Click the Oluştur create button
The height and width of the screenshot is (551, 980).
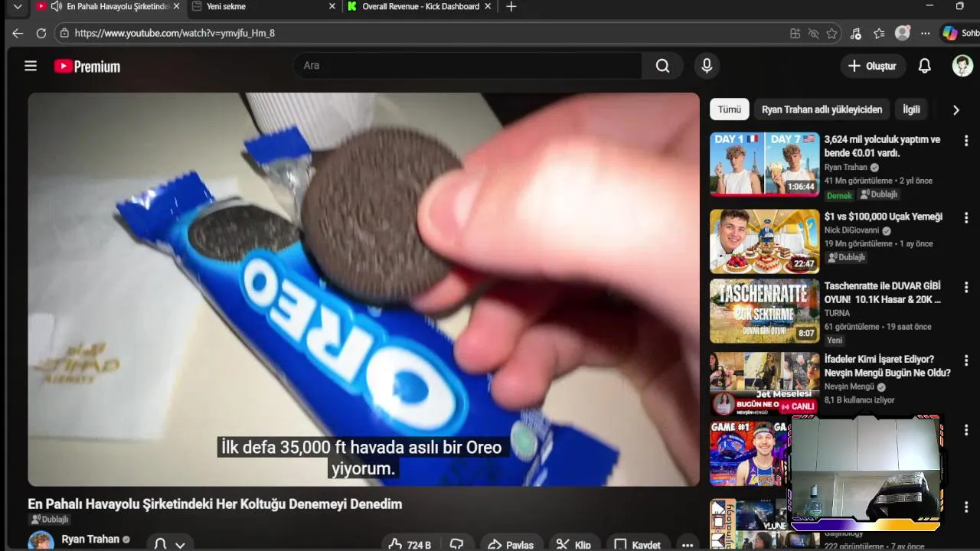pos(873,66)
